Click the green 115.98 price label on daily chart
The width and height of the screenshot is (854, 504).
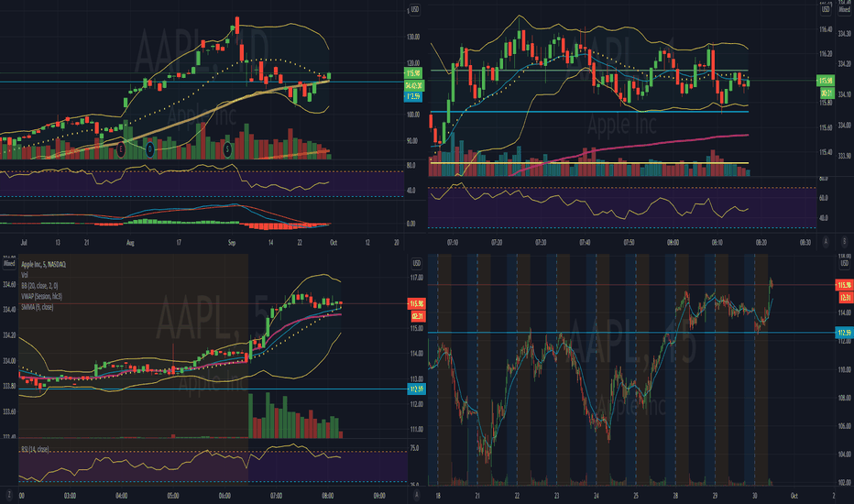(x=413, y=73)
